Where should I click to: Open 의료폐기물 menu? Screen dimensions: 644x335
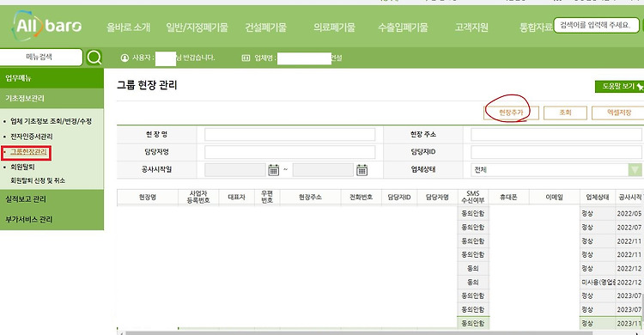[x=334, y=27]
